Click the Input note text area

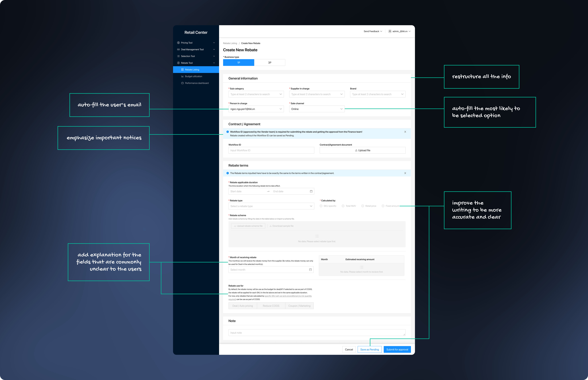(317, 333)
